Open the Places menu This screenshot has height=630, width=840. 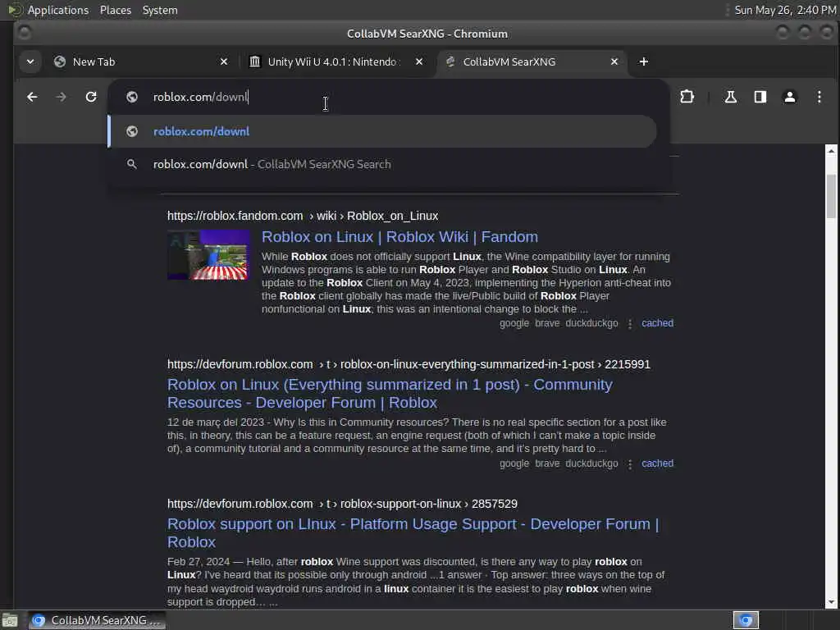pos(116,10)
